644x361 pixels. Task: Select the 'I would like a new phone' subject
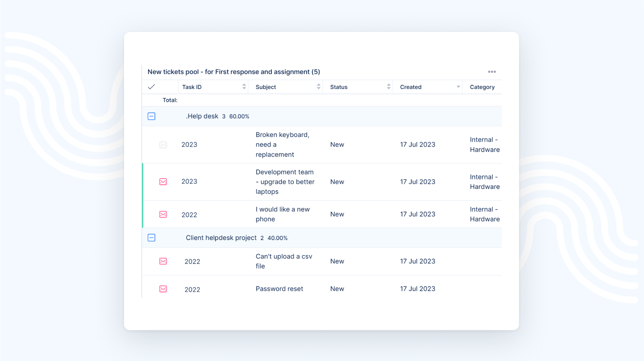click(282, 215)
